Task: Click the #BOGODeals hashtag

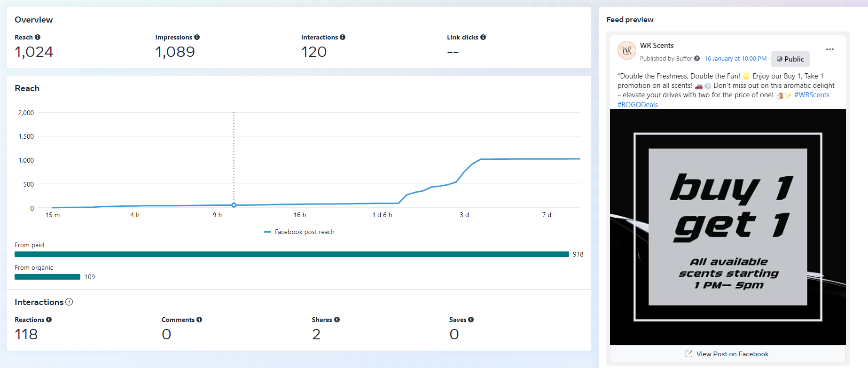Action: pyautogui.click(x=637, y=105)
